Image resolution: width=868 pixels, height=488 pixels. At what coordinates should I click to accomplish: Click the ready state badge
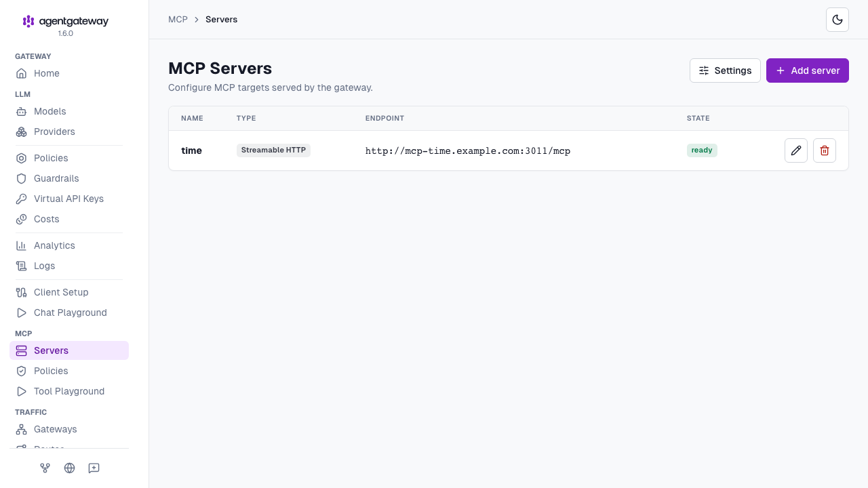[702, 150]
